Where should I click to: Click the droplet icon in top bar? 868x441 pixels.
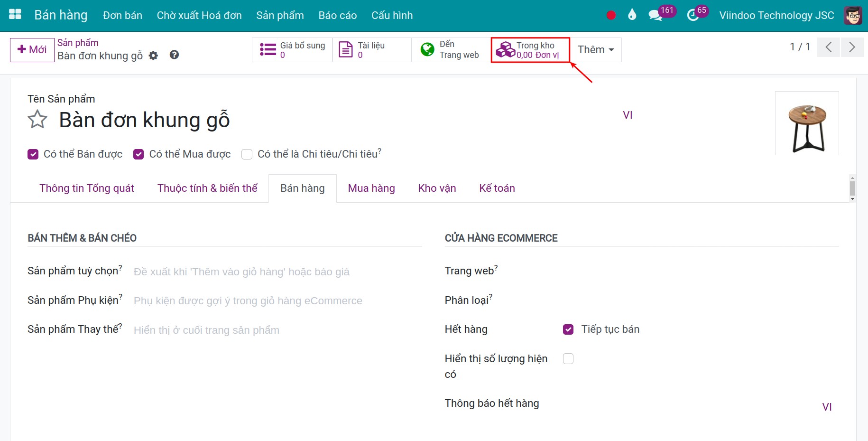point(632,15)
